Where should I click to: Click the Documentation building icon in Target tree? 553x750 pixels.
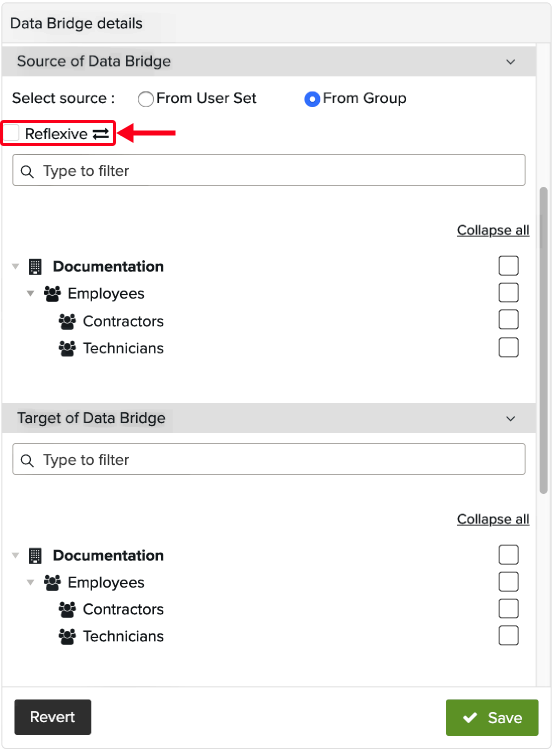pos(35,555)
